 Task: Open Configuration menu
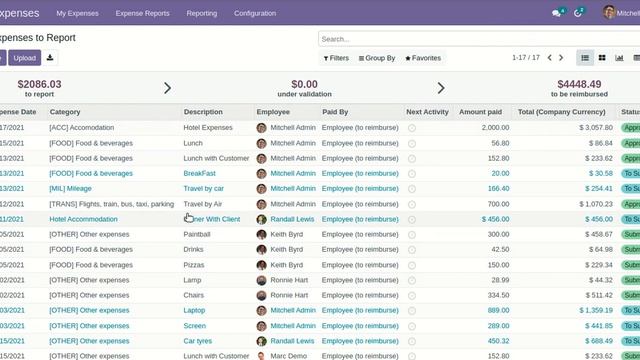click(255, 13)
